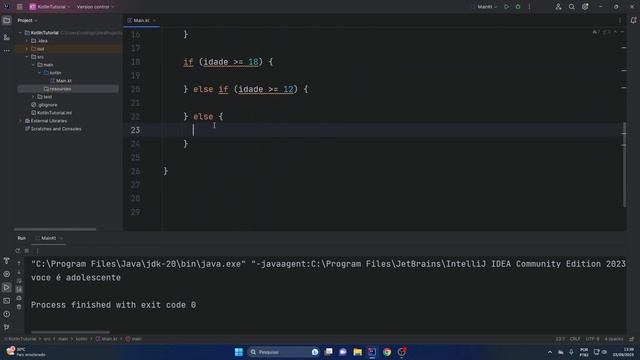Close the MainKt run tab
Screen dimensions: 640x360
(x=61, y=238)
